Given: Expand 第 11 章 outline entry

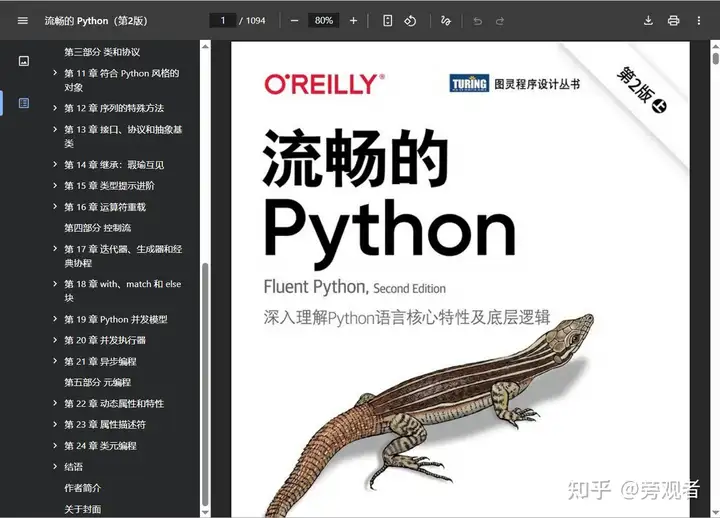Looking at the screenshot, I should tap(55, 73).
